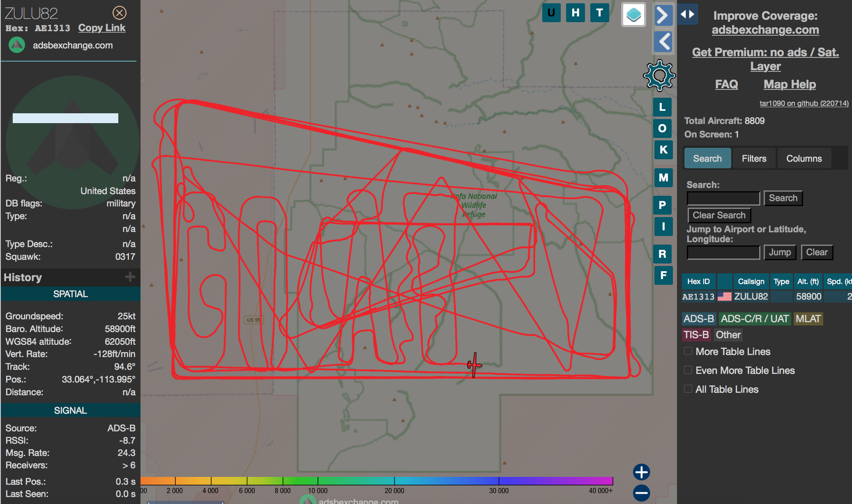852x504 pixels.
Task: Click the P map button
Action: point(662,205)
